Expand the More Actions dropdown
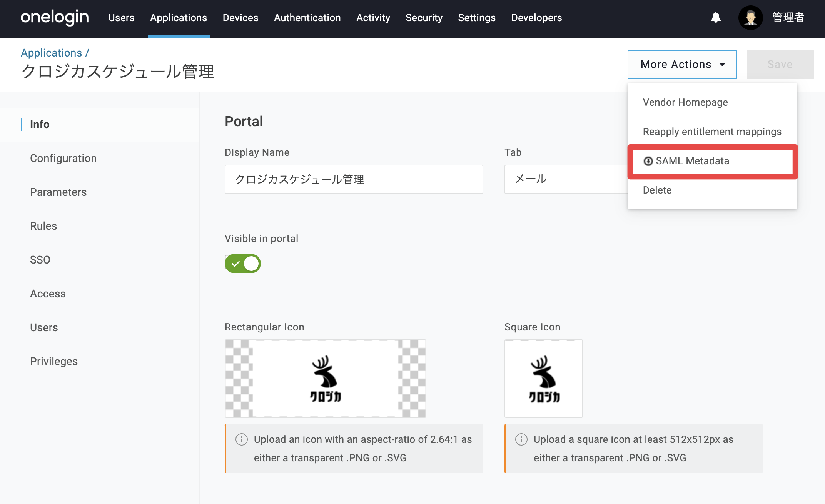825x504 pixels. (x=682, y=65)
